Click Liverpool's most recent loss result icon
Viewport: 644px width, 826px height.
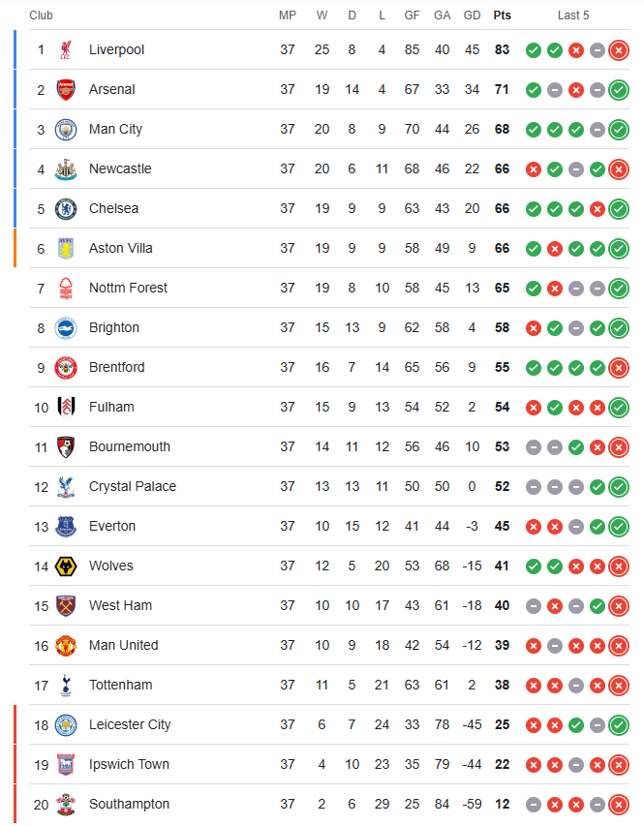click(x=619, y=50)
